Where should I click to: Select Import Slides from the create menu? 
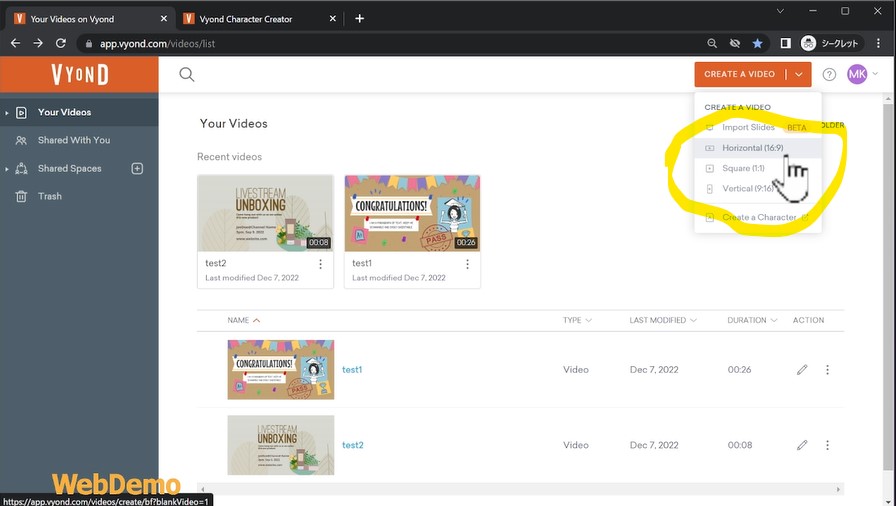pos(758,127)
